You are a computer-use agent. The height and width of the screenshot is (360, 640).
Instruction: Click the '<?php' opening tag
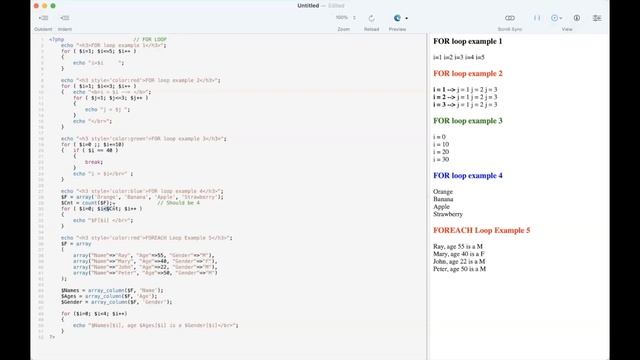[56, 40]
